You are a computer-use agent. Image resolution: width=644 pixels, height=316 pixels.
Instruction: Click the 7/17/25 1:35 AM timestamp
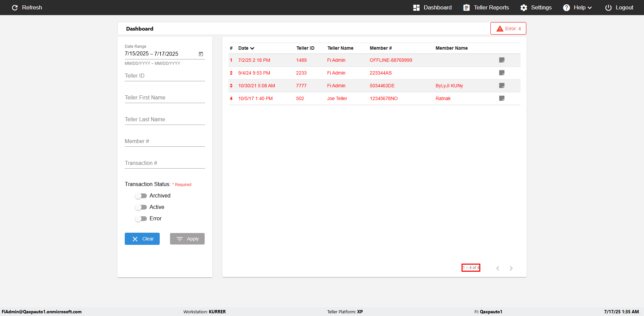(622, 312)
